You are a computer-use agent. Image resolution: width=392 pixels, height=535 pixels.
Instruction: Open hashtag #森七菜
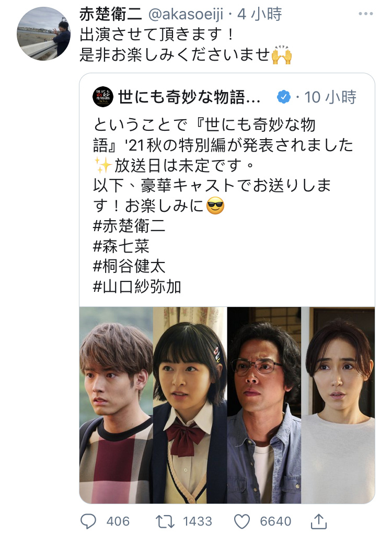tap(121, 246)
